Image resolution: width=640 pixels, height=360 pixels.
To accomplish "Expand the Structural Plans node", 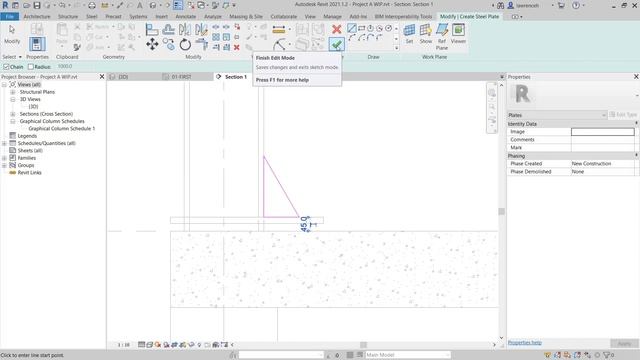I will [13, 92].
